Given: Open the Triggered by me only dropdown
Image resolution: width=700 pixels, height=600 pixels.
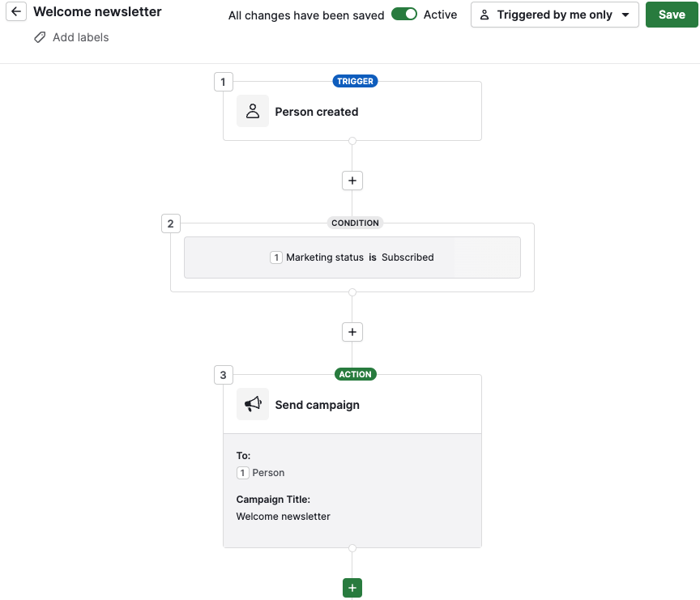Looking at the screenshot, I should pos(554,15).
